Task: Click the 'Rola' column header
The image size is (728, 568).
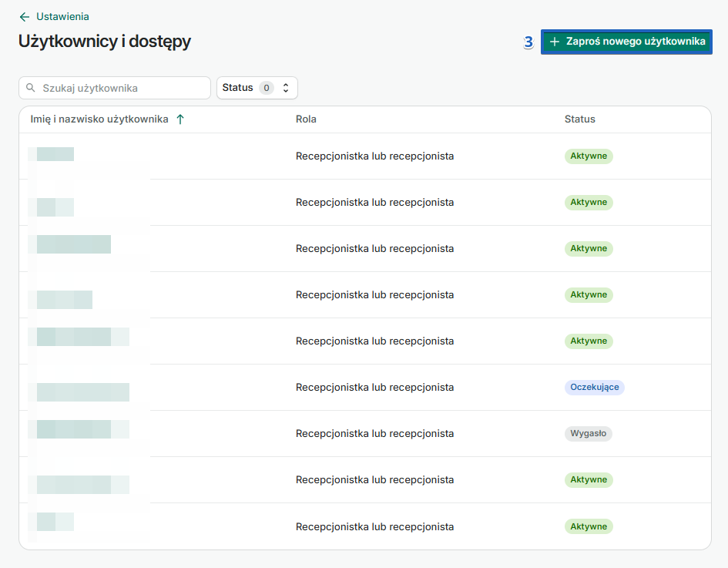Action: pos(305,119)
